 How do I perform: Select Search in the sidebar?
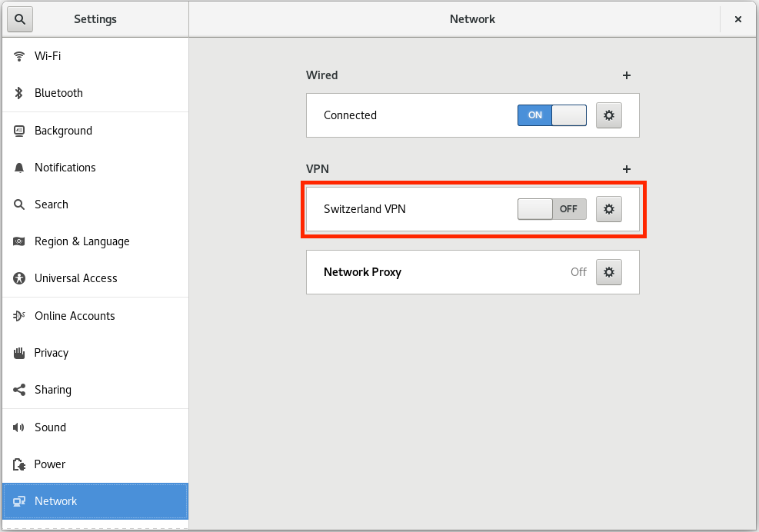[x=95, y=204]
